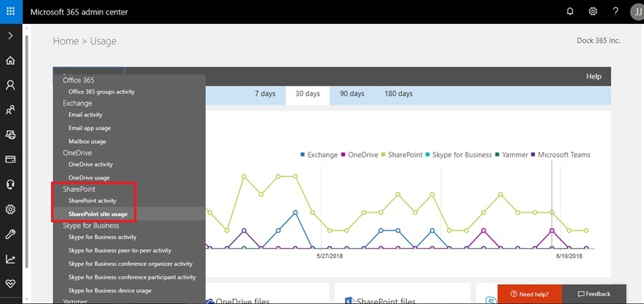Select SharePoint activity report
The image size is (644, 304).
(x=92, y=201)
